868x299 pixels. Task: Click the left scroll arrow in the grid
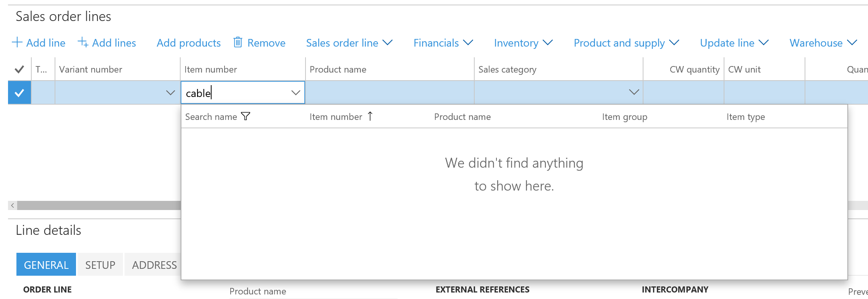coord(13,205)
